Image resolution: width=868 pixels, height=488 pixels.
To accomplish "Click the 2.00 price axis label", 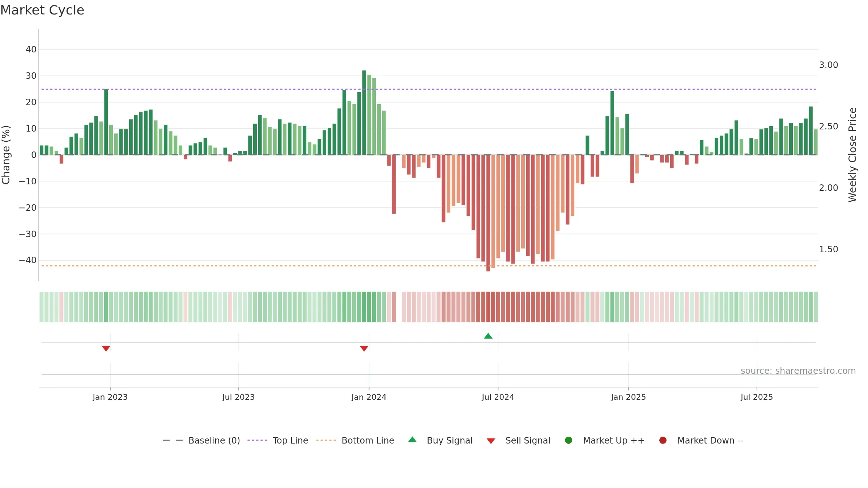I will click(x=829, y=188).
